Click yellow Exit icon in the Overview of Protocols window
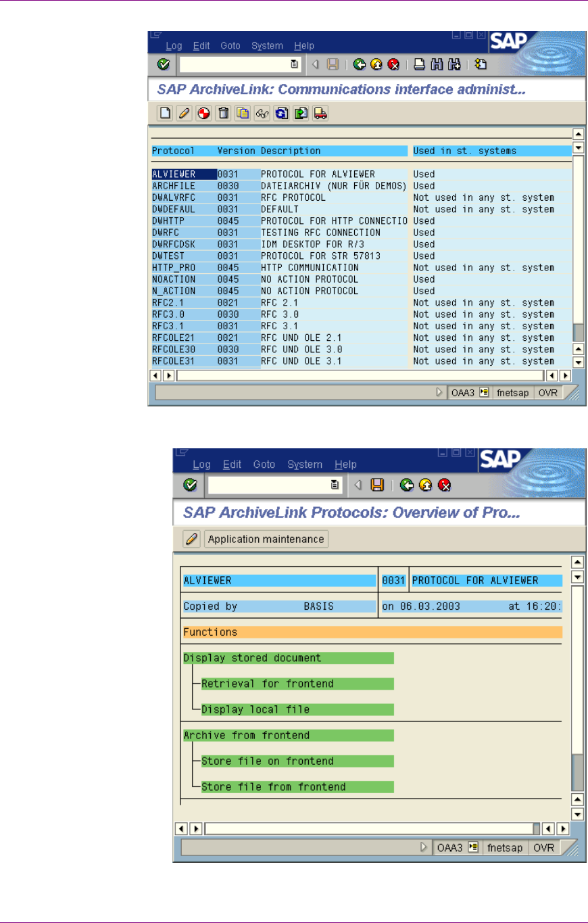 tap(425, 484)
